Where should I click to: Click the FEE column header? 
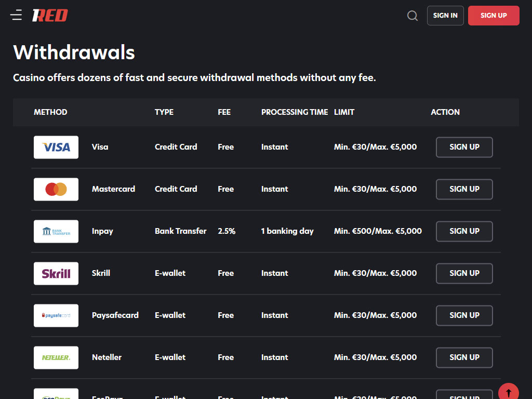(x=224, y=112)
